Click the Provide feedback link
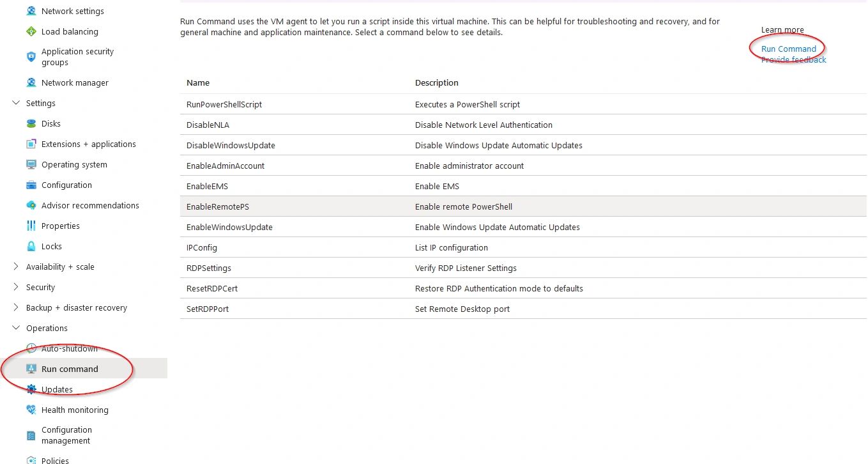 793,59
